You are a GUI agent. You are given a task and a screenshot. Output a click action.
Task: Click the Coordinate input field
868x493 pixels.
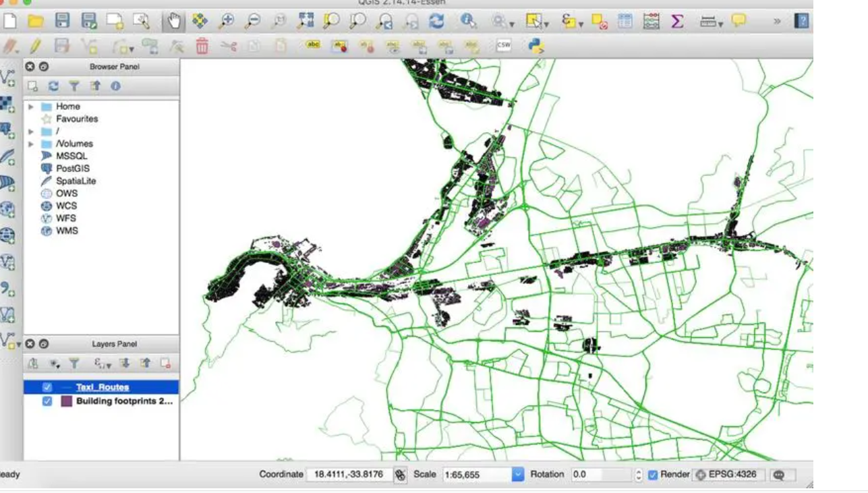point(349,475)
